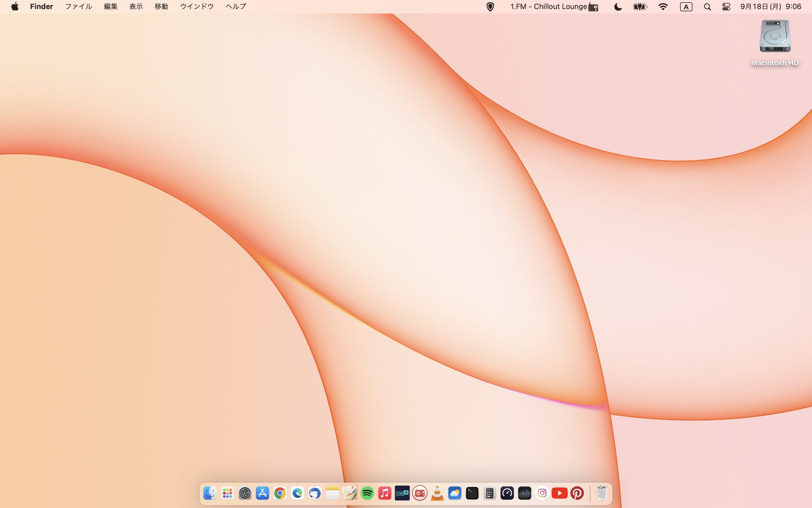
Task: Select the Macintosh HD desktop drive
Action: tap(775, 43)
